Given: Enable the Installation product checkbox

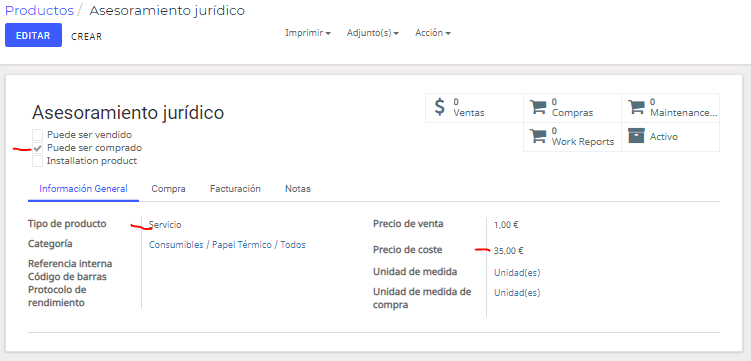Looking at the screenshot, I should click(x=37, y=161).
